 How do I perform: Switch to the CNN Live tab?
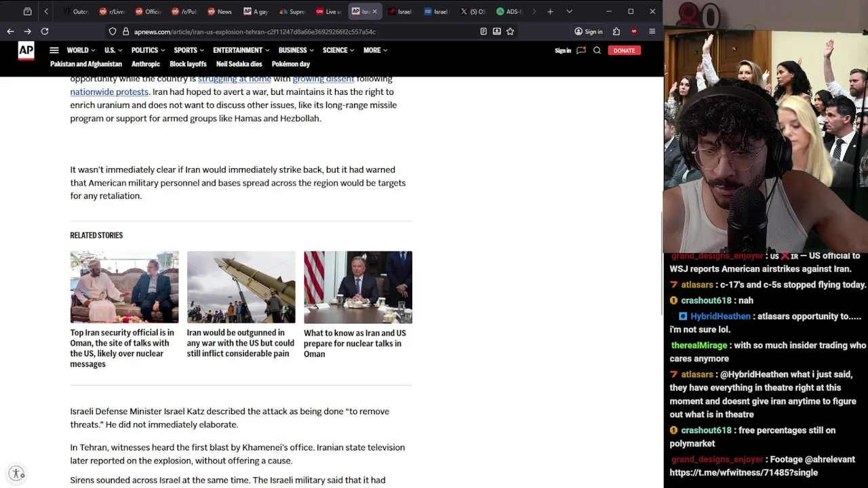click(x=328, y=12)
